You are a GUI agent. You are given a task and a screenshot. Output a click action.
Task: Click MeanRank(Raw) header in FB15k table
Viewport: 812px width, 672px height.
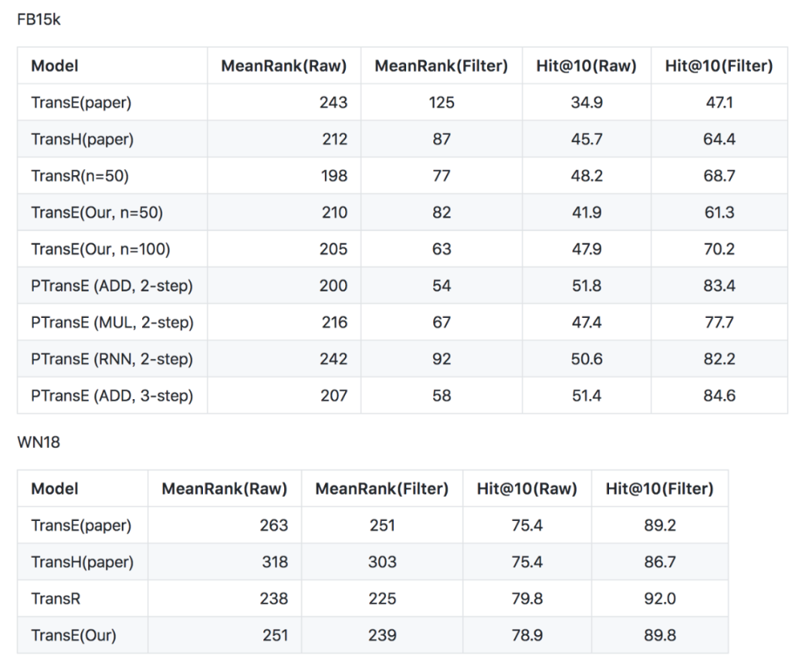(x=283, y=66)
